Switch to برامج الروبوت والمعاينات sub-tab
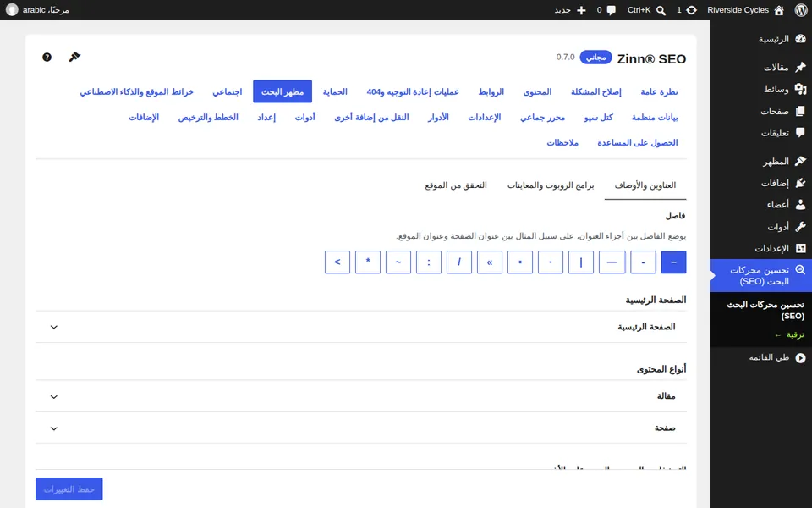The image size is (812, 508). pyautogui.click(x=551, y=185)
